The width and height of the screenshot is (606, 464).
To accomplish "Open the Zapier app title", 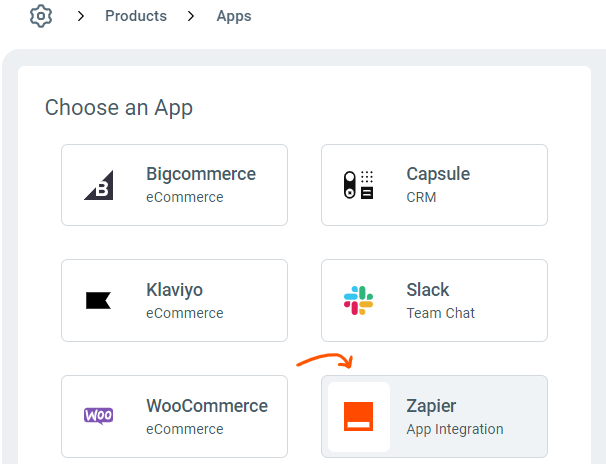I will pos(431,406).
